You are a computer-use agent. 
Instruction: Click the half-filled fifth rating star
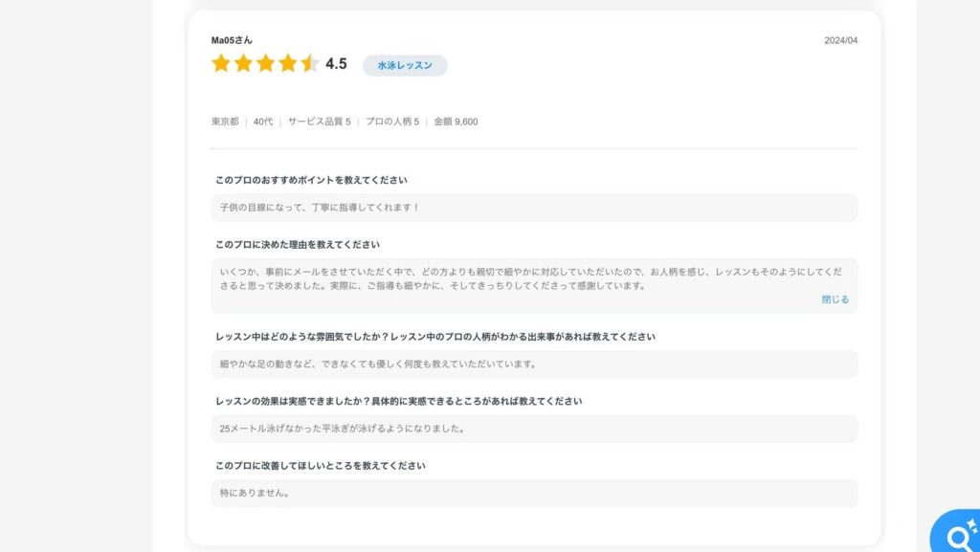310,63
